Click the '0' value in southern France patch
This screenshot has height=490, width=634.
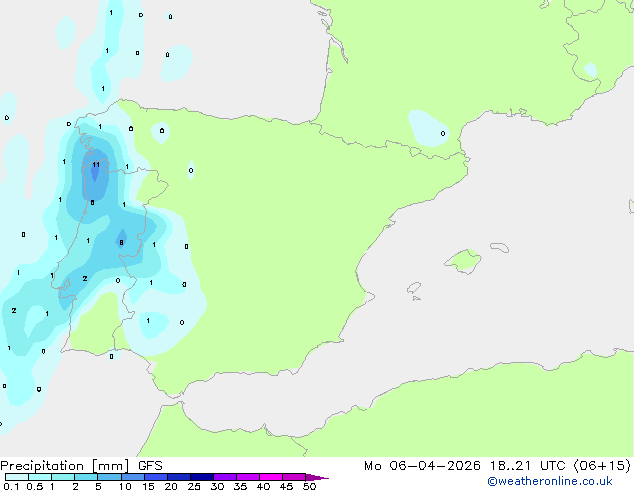click(x=443, y=133)
